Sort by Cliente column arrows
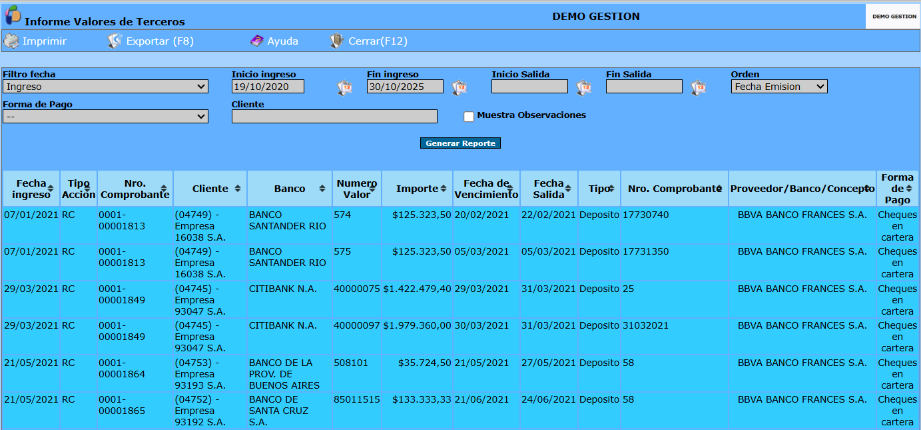This screenshot has width=921, height=430. pos(237,189)
